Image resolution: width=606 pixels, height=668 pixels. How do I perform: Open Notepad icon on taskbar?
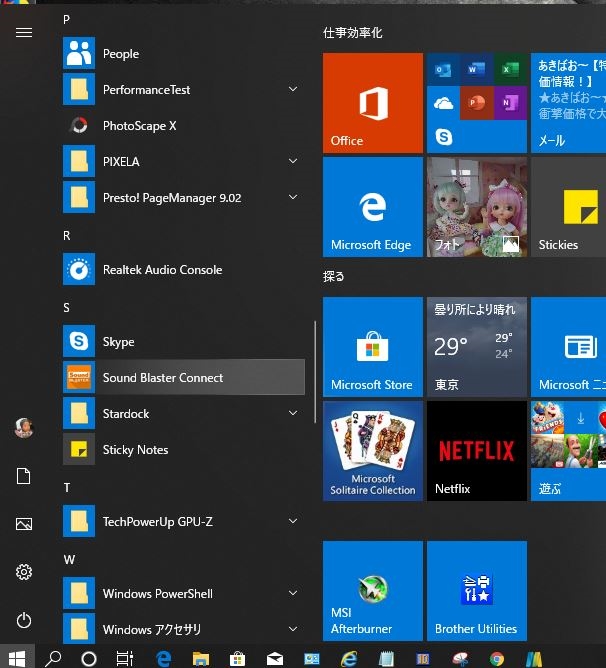coord(386,659)
